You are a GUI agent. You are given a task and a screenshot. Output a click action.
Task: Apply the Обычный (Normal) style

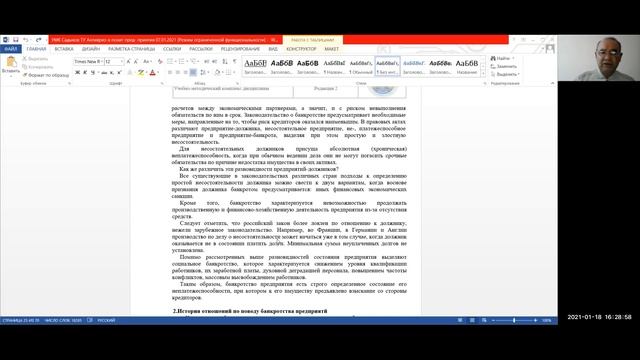(x=361, y=67)
